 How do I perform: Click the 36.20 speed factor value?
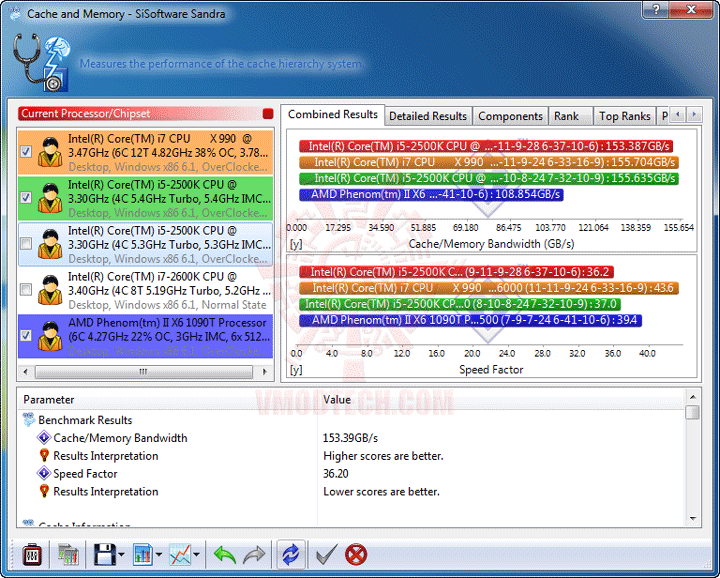pos(336,473)
